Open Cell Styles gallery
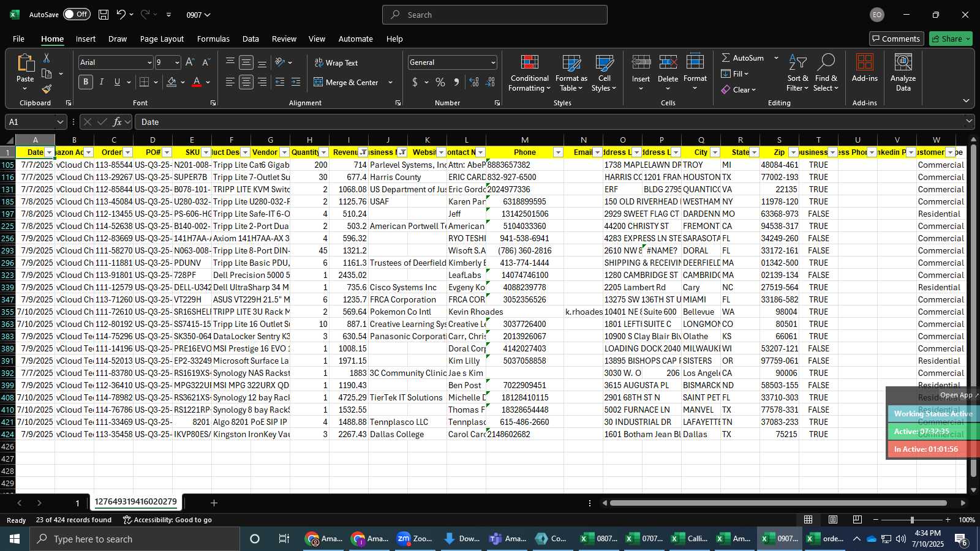 [x=605, y=73]
